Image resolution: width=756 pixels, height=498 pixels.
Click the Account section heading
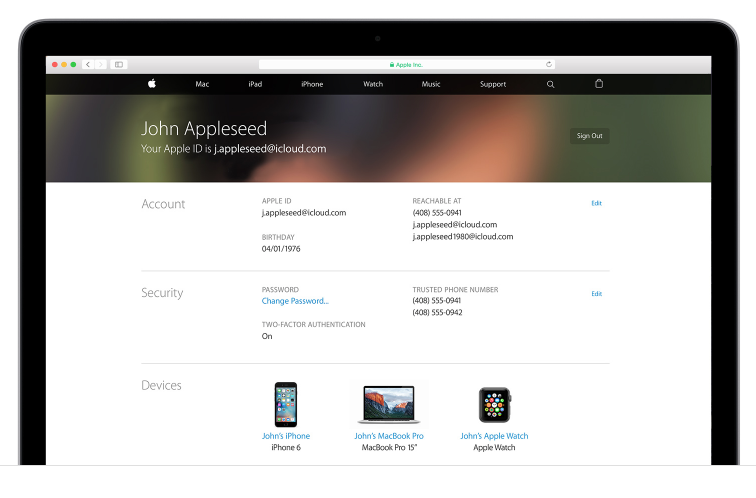point(163,204)
